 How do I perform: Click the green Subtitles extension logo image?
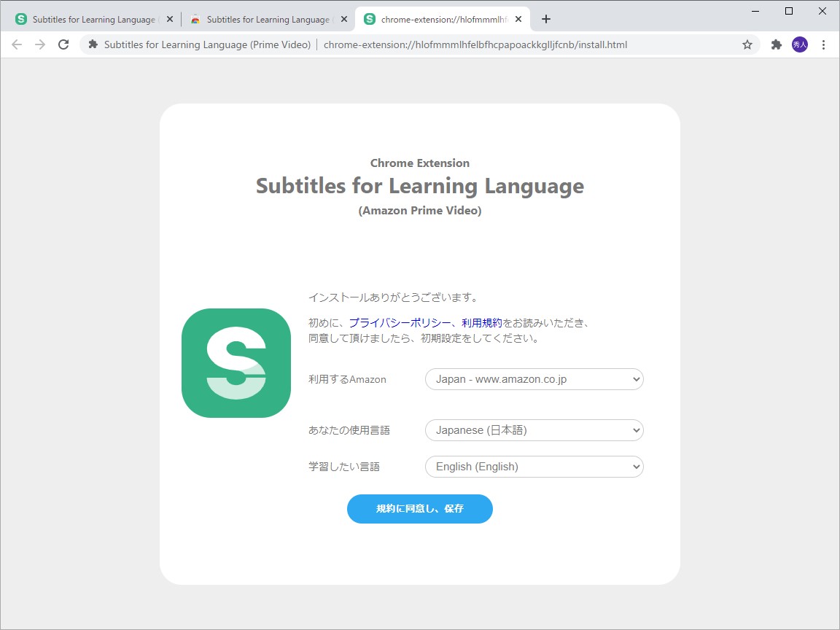coord(236,362)
